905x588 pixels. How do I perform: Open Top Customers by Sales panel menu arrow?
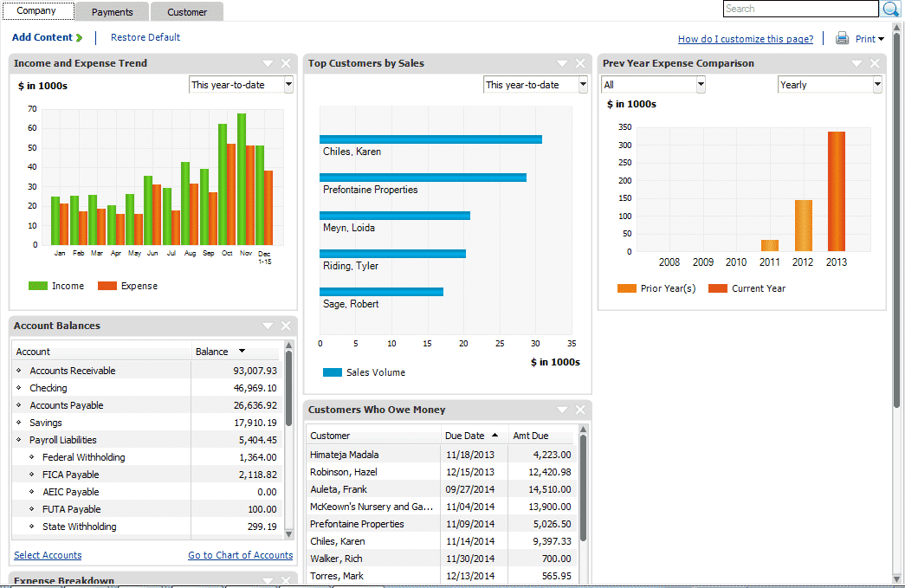click(562, 63)
